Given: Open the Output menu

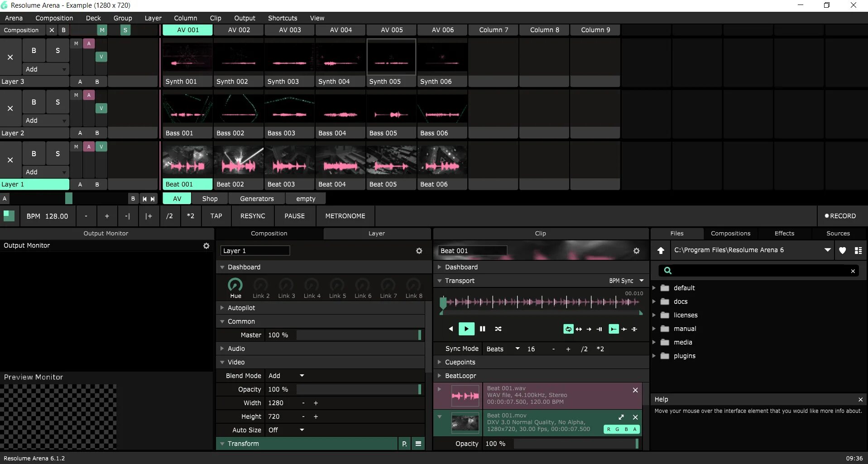Looking at the screenshot, I should [245, 18].
